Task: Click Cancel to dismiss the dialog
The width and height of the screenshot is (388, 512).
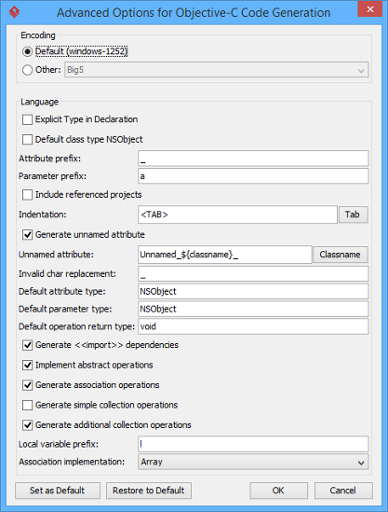Action: (343, 490)
